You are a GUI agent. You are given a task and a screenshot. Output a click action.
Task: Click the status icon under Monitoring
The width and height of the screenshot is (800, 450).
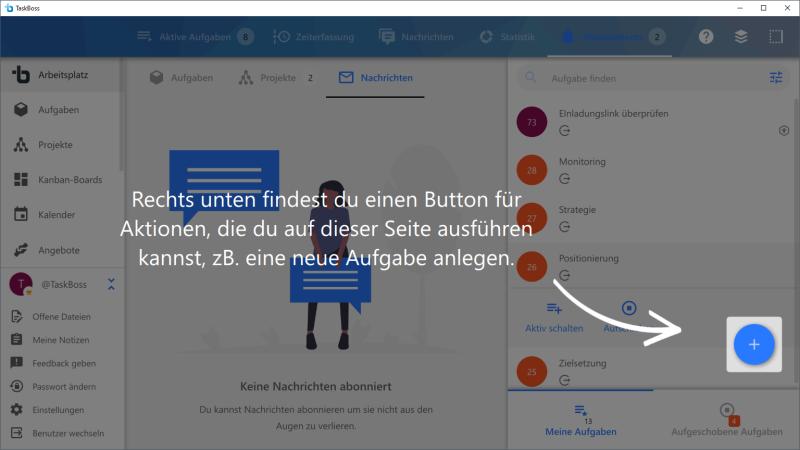(x=564, y=179)
